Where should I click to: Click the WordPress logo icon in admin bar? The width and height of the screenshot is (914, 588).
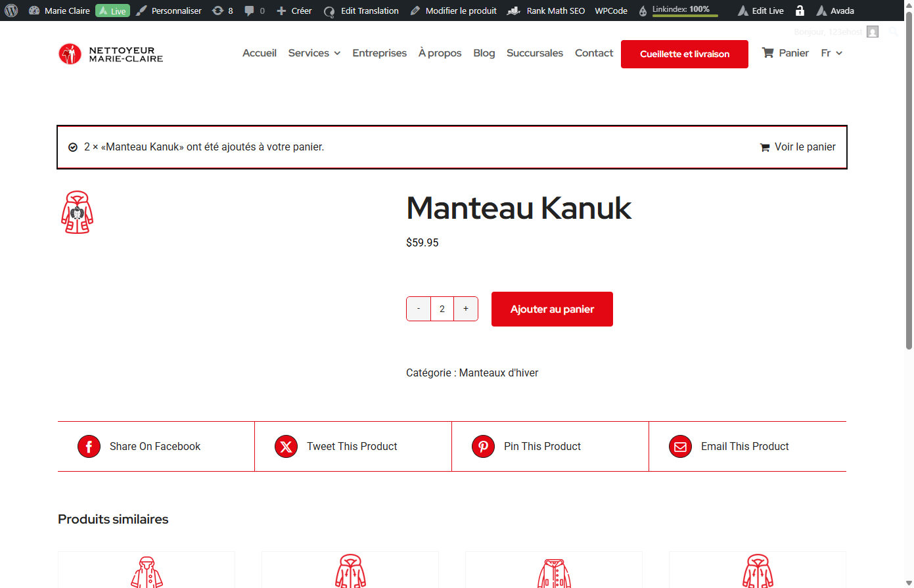[11, 11]
